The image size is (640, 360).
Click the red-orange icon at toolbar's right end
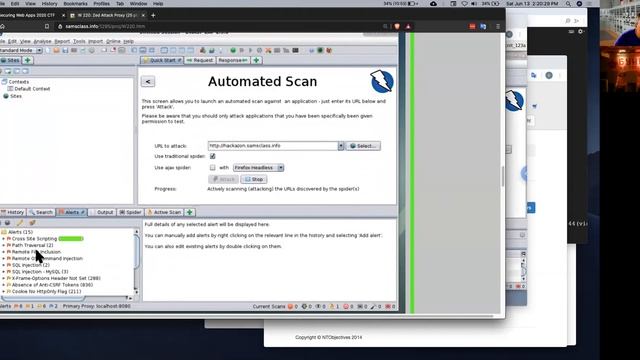coord(329,50)
